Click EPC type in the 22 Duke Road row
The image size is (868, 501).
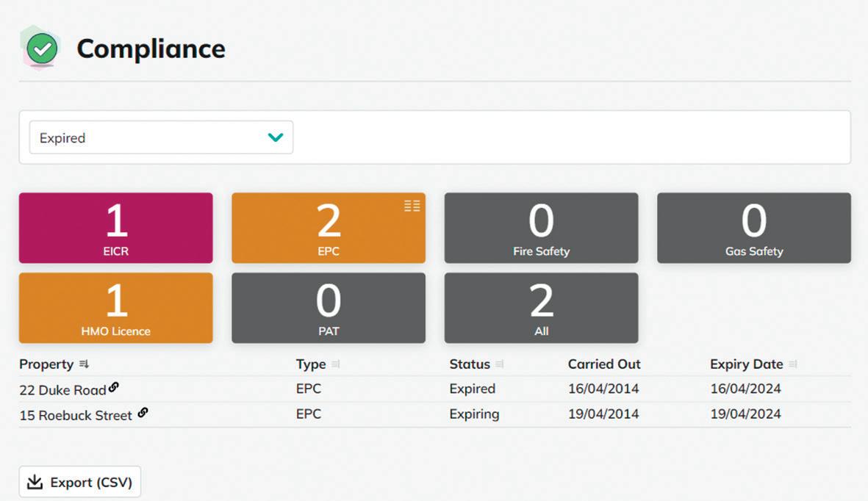pyautogui.click(x=309, y=389)
